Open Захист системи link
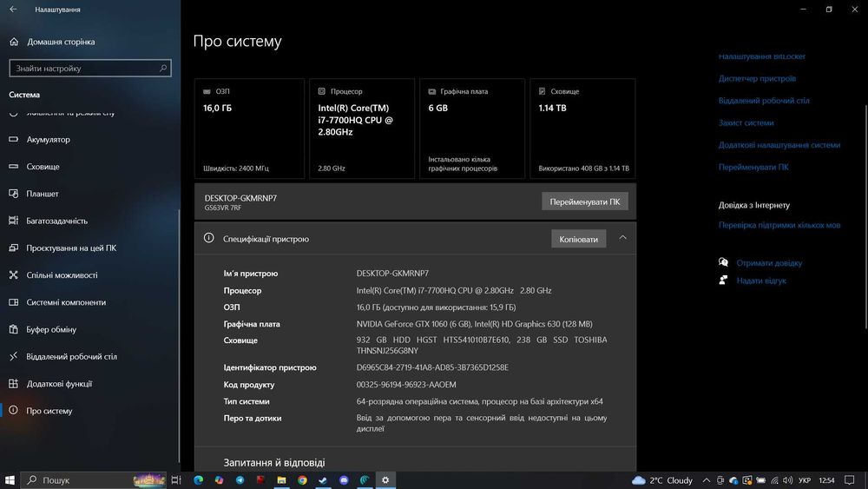 click(x=746, y=123)
